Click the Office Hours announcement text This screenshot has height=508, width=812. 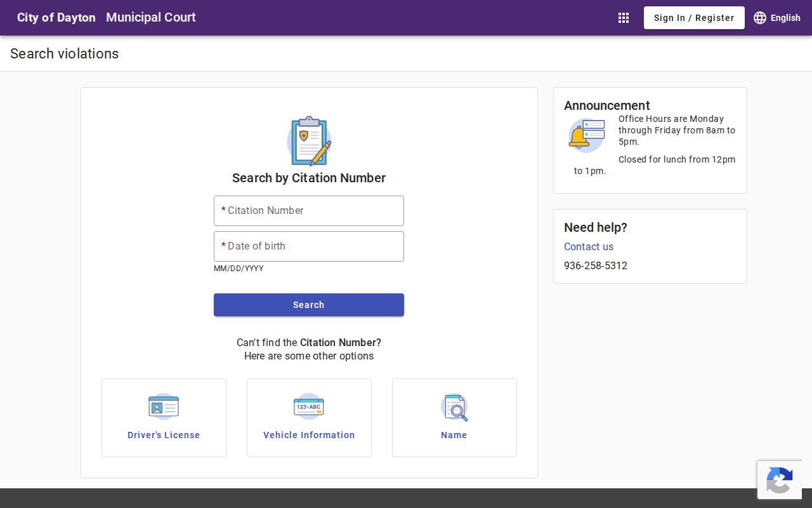[677, 130]
